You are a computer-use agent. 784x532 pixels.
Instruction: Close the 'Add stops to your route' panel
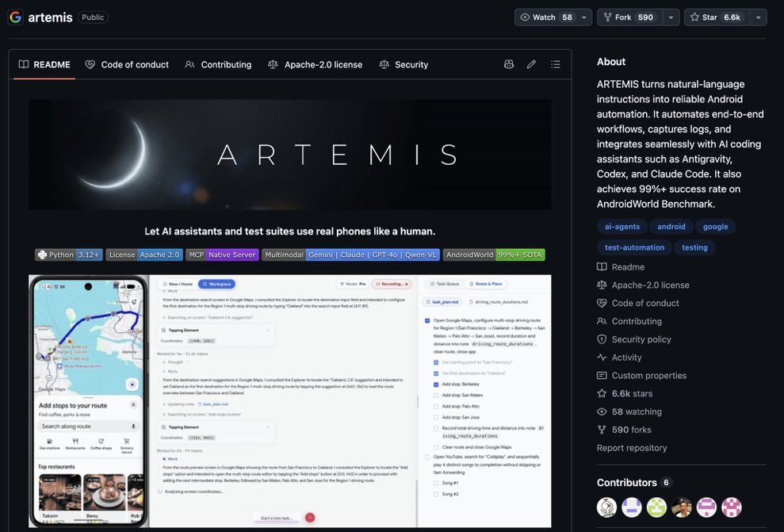(x=133, y=404)
